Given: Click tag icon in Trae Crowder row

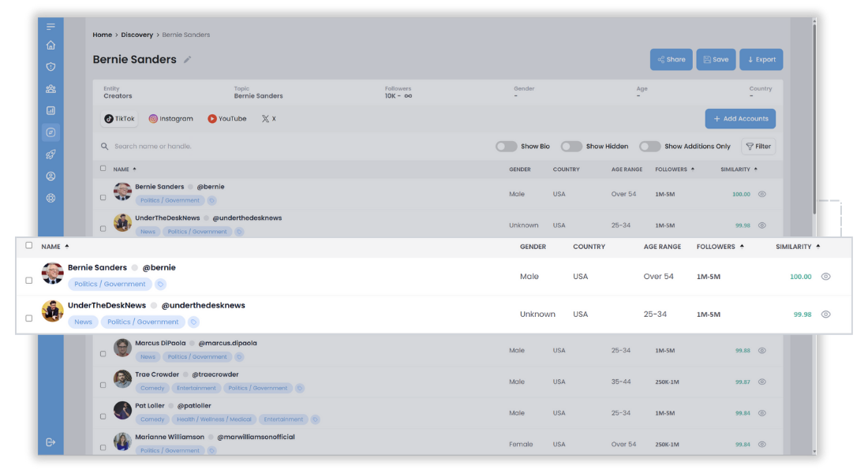Looking at the screenshot, I should pyautogui.click(x=300, y=389).
